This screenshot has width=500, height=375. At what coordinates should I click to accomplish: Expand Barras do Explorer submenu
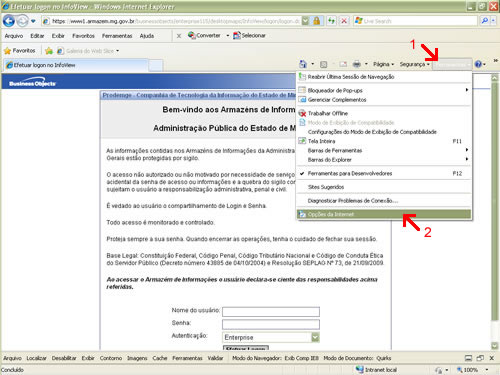pyautogui.click(x=384, y=160)
